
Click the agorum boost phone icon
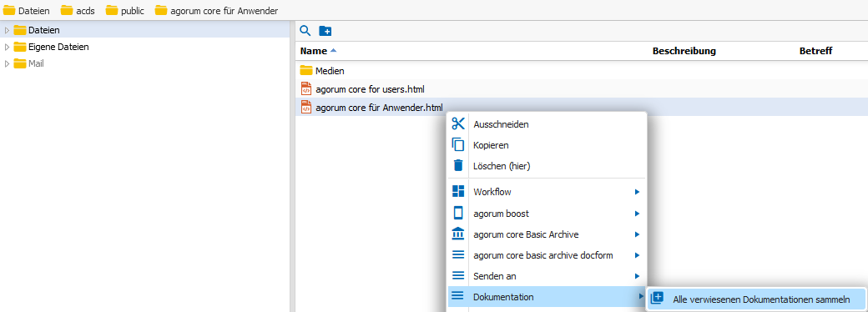[458, 213]
